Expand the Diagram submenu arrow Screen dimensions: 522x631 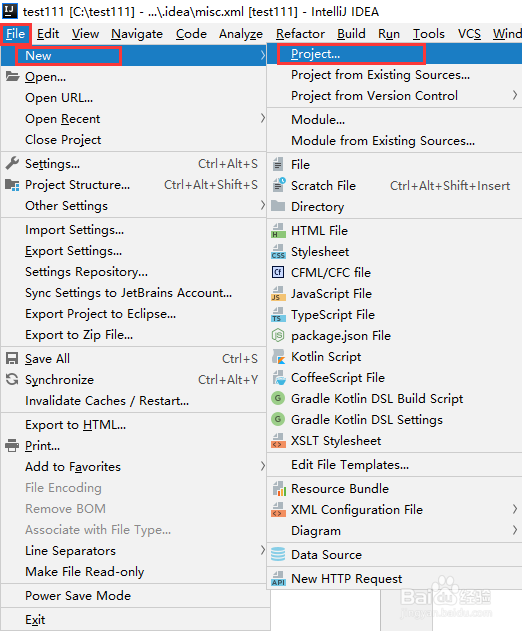515,530
